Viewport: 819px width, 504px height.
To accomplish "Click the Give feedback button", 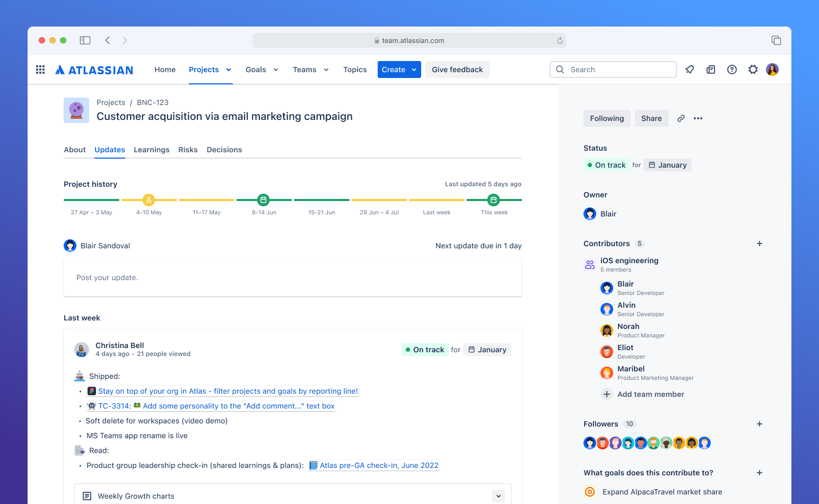I will coord(457,69).
